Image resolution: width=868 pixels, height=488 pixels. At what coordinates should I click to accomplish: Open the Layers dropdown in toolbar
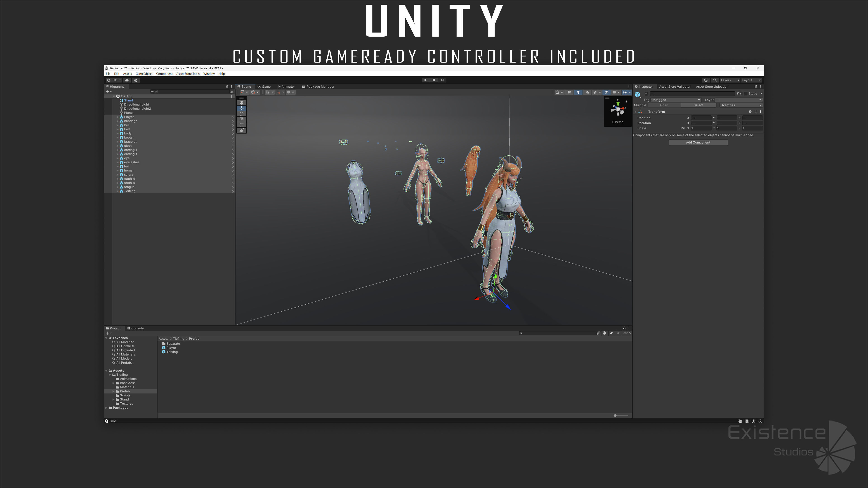(x=729, y=80)
